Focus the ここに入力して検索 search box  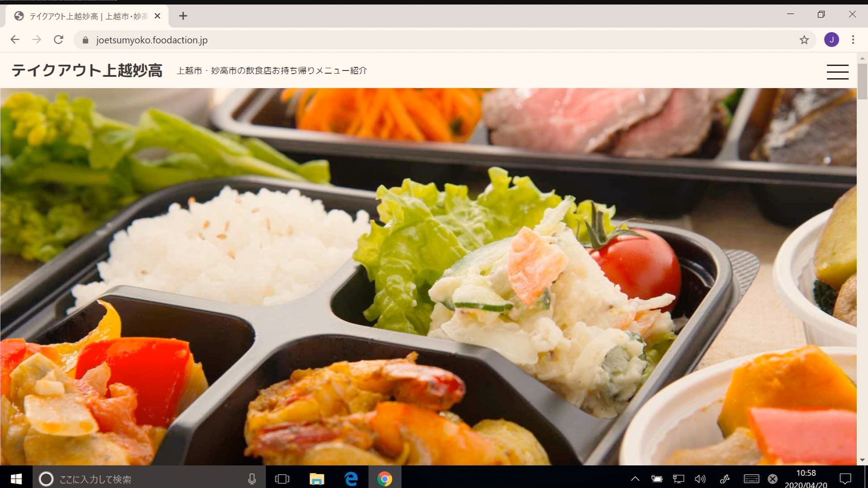pos(149,479)
